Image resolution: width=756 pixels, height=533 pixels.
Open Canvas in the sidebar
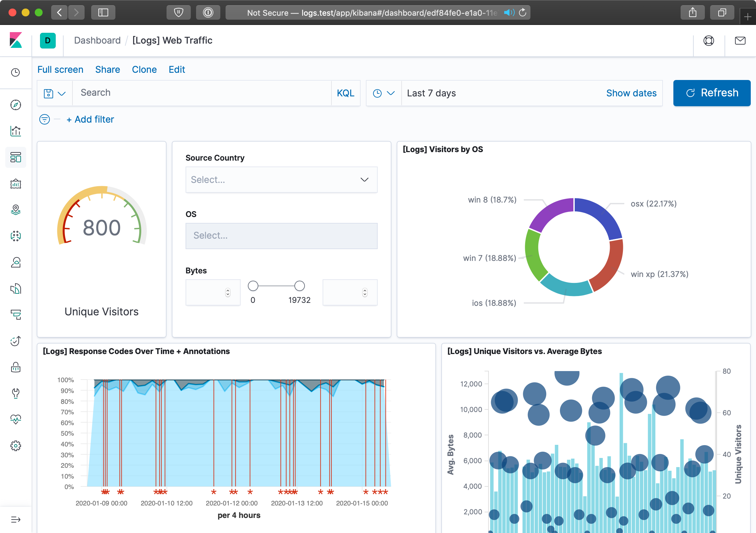pyautogui.click(x=15, y=184)
